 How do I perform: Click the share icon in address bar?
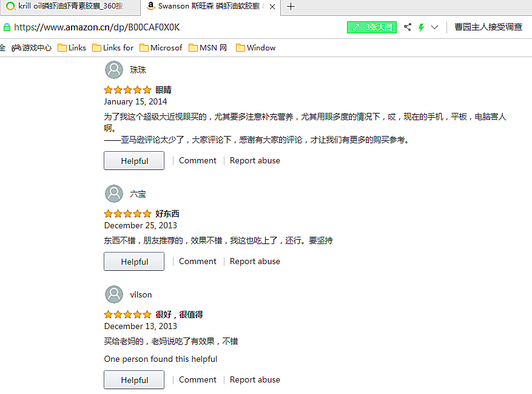[x=408, y=27]
